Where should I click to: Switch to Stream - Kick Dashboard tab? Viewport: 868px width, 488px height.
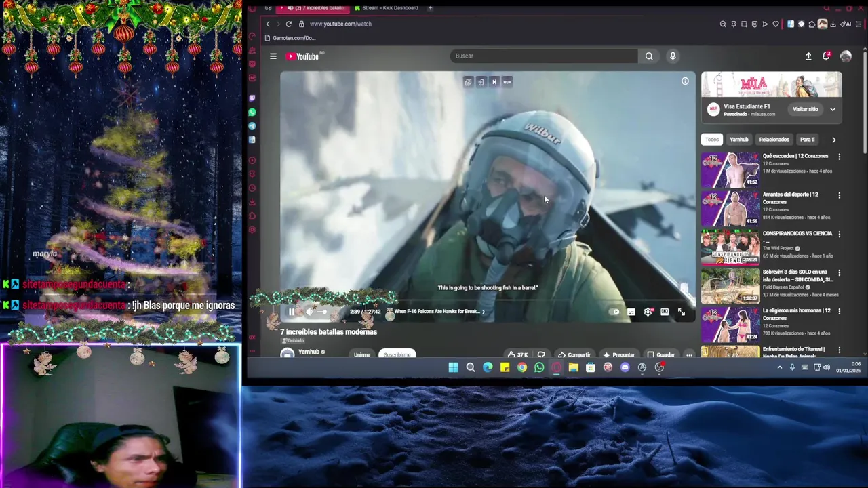tap(387, 8)
